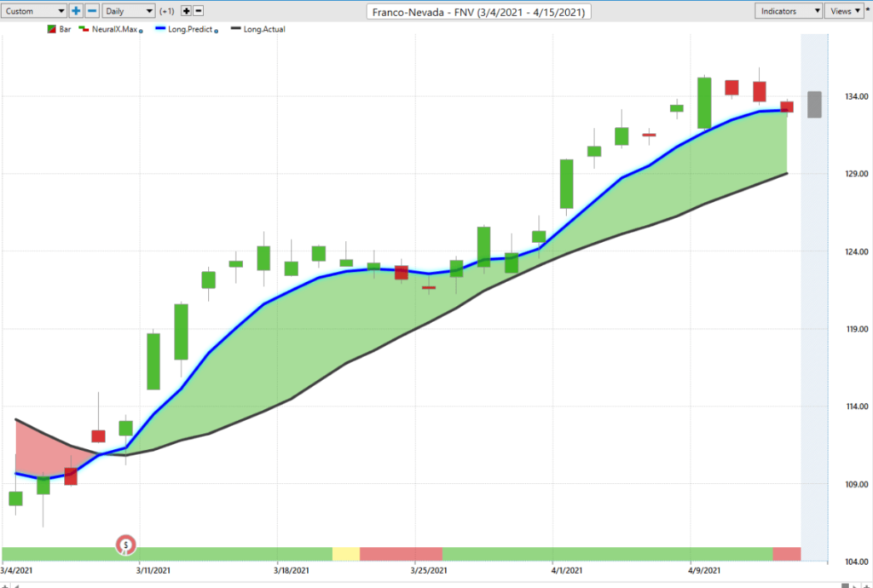Click the 4/9/2021 date axis label

pyautogui.click(x=704, y=571)
